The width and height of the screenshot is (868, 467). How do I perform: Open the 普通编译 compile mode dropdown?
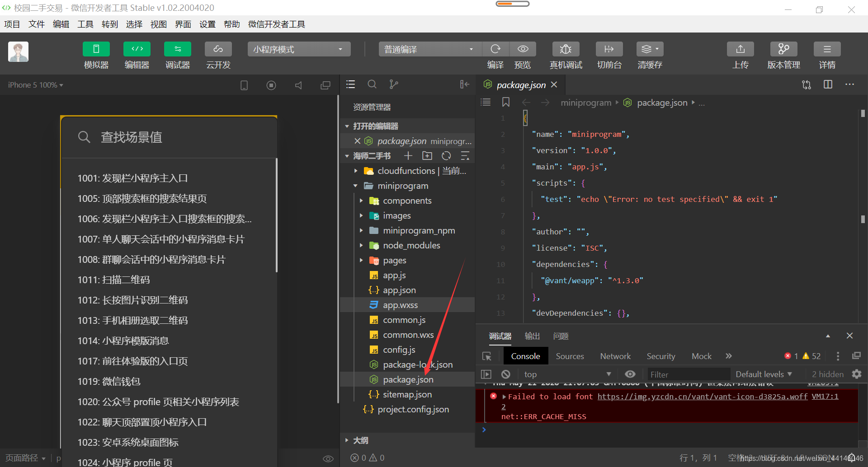[x=430, y=49]
